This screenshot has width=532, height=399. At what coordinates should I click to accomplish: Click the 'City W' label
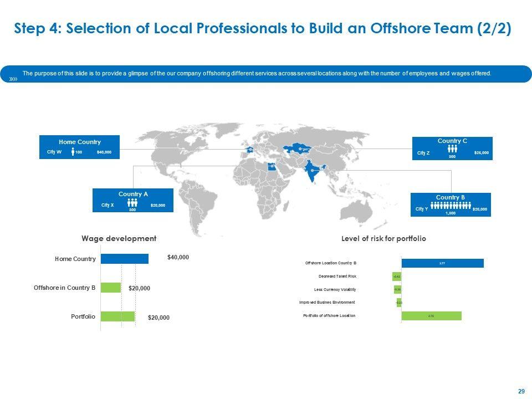point(54,152)
